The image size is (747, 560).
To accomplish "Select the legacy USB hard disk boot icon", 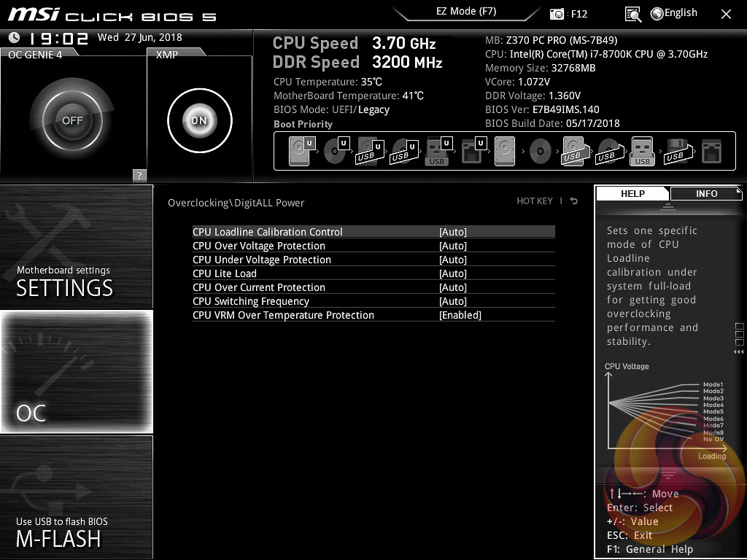I will [x=575, y=151].
